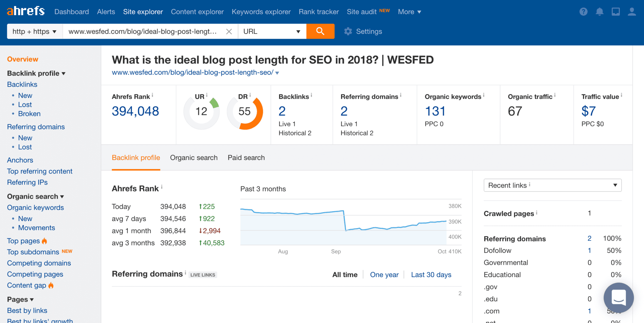Collapse the Organic search sidebar section
The width and height of the screenshot is (644, 323).
(36, 196)
